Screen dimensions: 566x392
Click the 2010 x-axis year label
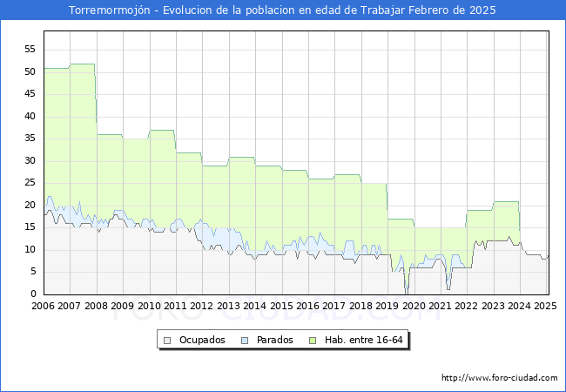click(149, 306)
